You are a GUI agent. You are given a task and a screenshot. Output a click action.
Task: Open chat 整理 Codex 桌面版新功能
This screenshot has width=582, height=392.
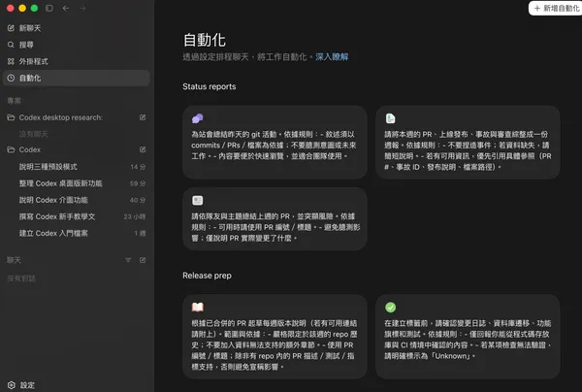(x=76, y=183)
